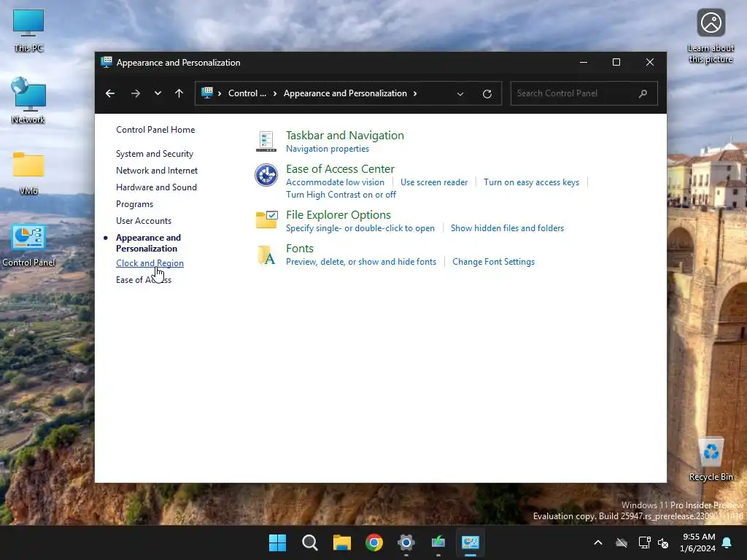Open taskbar Search
747x560 pixels.
pyautogui.click(x=309, y=542)
